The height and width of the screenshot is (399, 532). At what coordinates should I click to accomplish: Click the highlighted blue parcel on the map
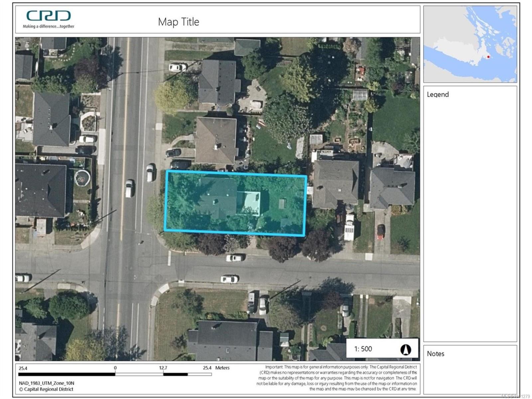tap(235, 203)
